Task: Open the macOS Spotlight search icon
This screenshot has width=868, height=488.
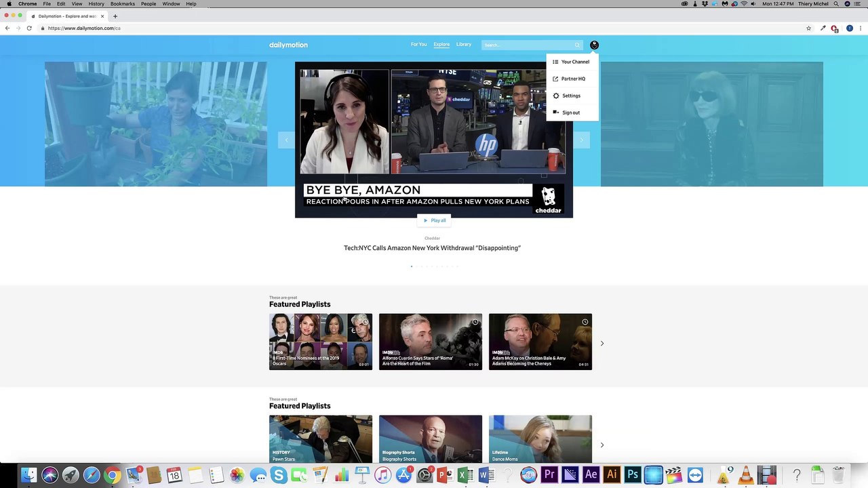Action: pyautogui.click(x=837, y=4)
